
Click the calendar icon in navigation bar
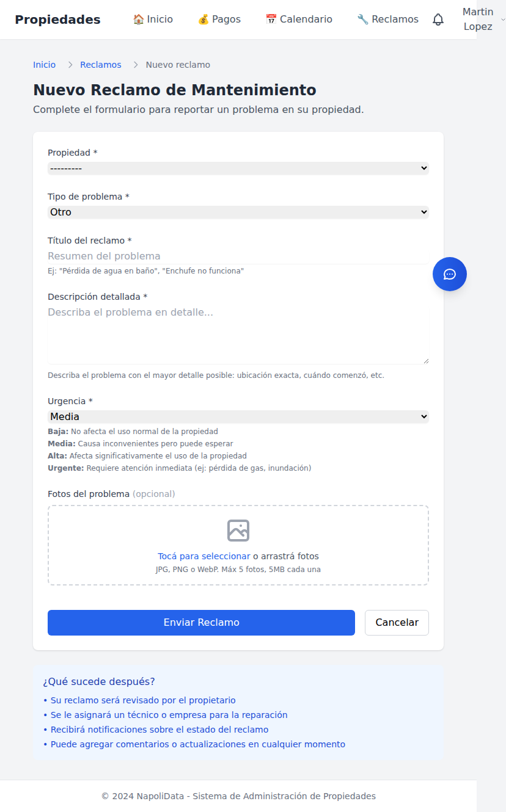(x=271, y=20)
